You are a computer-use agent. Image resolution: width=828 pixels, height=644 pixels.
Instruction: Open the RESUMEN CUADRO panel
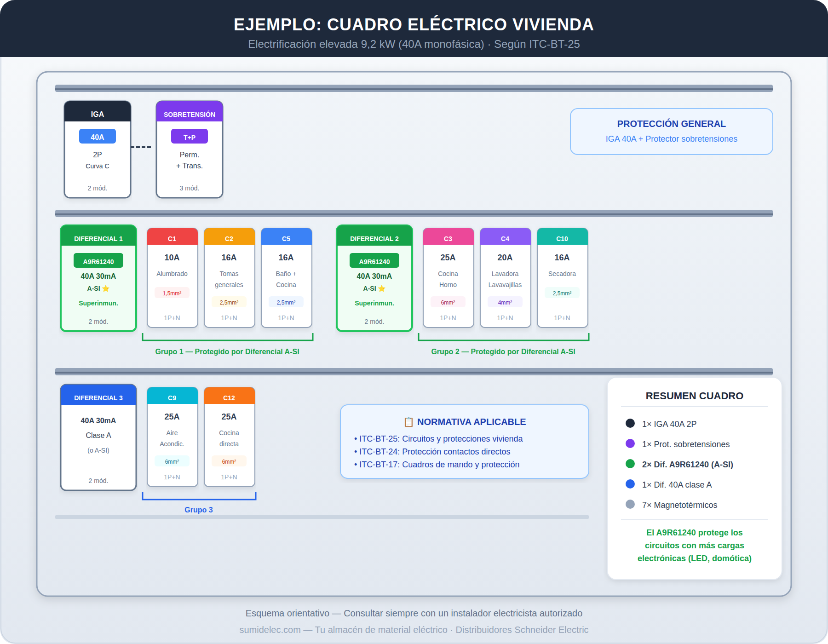[694, 395]
